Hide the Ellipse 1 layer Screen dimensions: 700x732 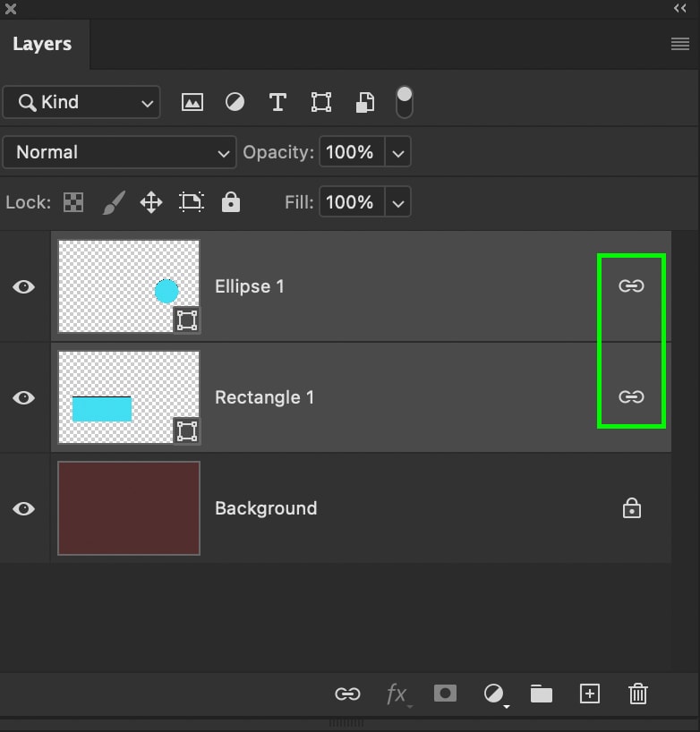click(x=24, y=286)
